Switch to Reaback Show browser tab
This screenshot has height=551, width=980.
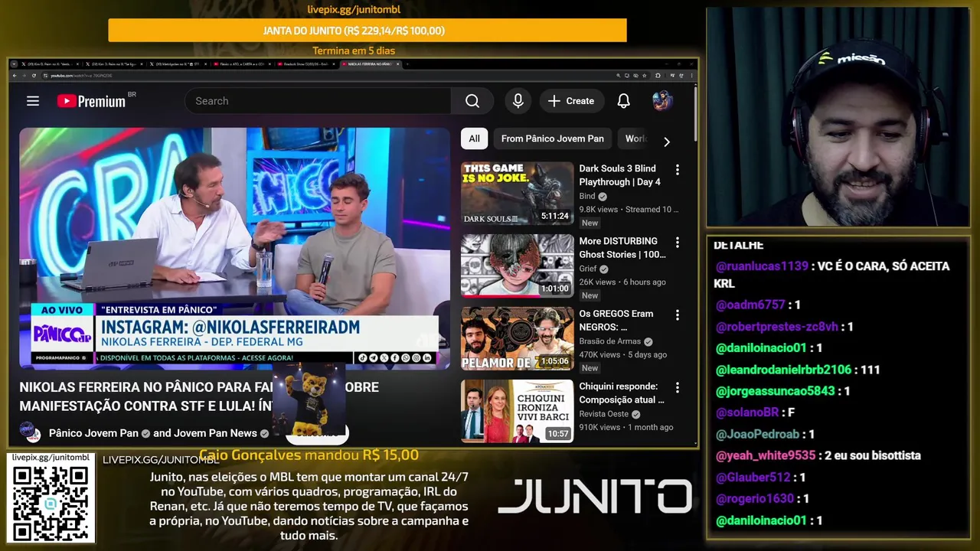click(x=305, y=64)
